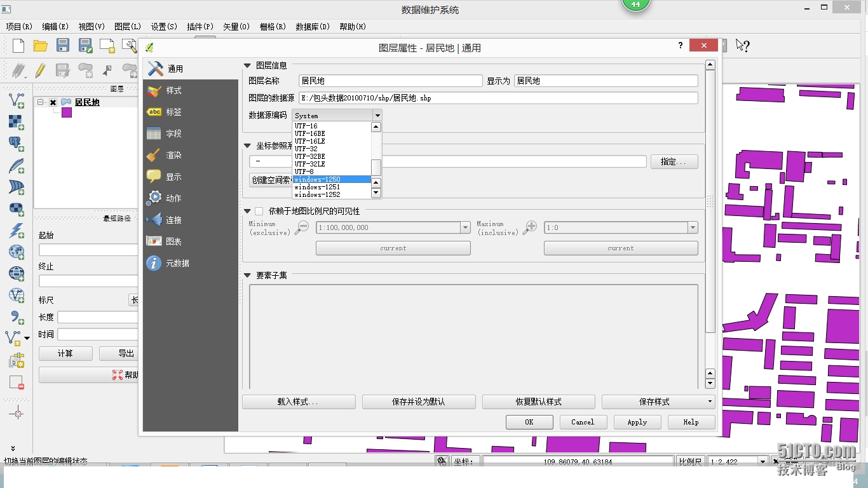
Task: Choose UTF-8 in the encoding list
Action: 332,172
